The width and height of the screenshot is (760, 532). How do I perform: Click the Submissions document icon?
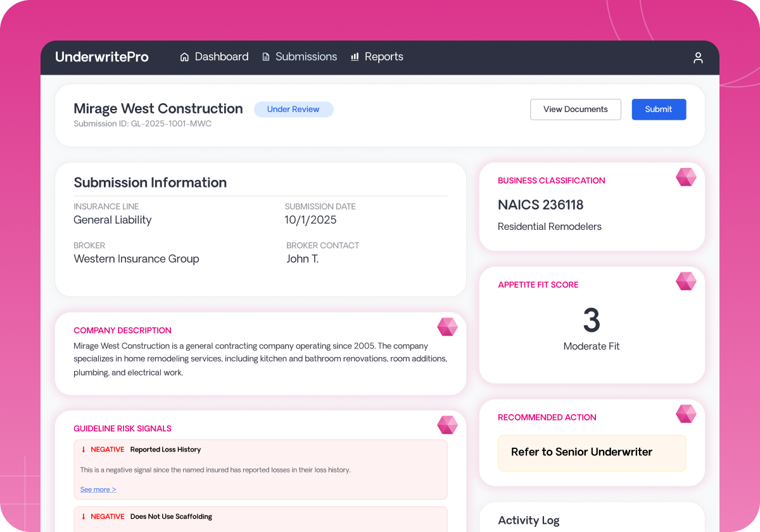[265, 56]
